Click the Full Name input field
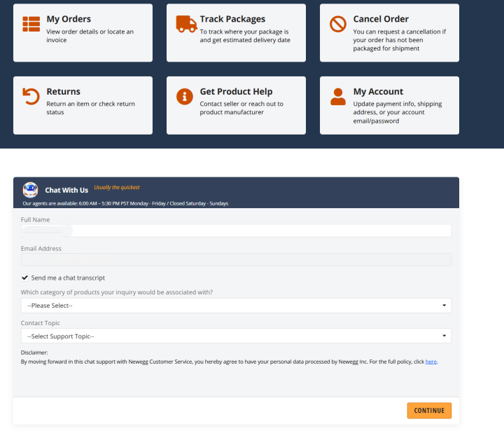Viewport: 504px width, 438px height. coord(236,231)
